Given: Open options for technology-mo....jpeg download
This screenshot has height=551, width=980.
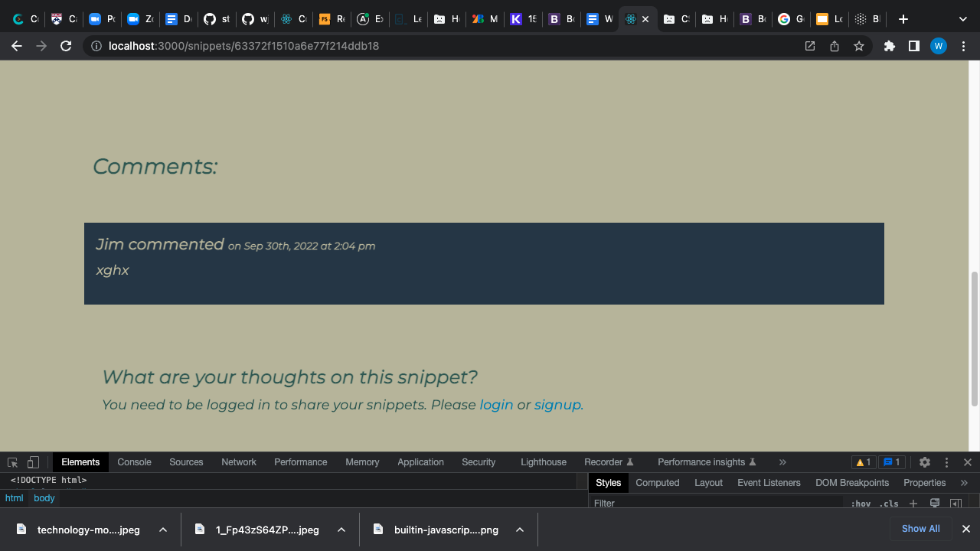Looking at the screenshot, I should click(x=163, y=530).
